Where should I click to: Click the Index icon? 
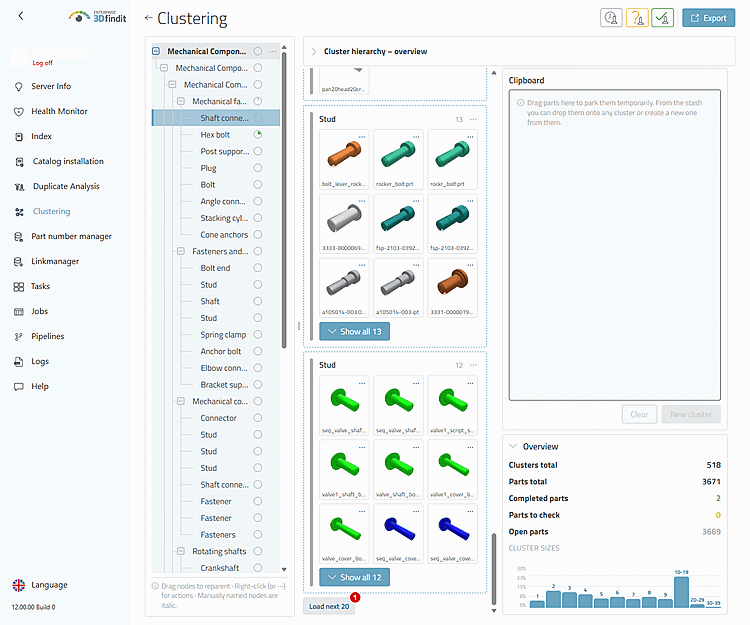click(x=19, y=137)
